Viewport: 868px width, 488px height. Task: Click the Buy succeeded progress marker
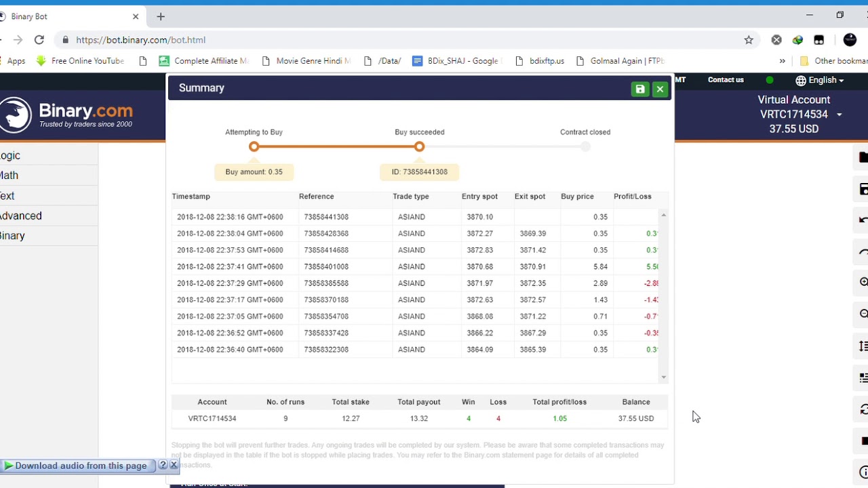[419, 146]
